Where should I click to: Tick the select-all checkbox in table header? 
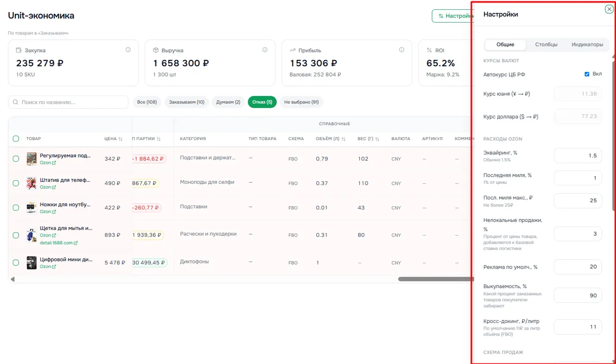tap(16, 139)
